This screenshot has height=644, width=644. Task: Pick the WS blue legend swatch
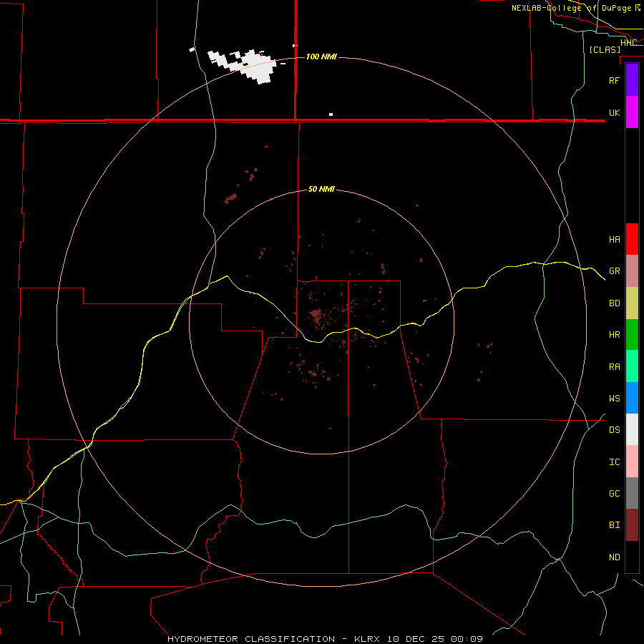(632, 398)
